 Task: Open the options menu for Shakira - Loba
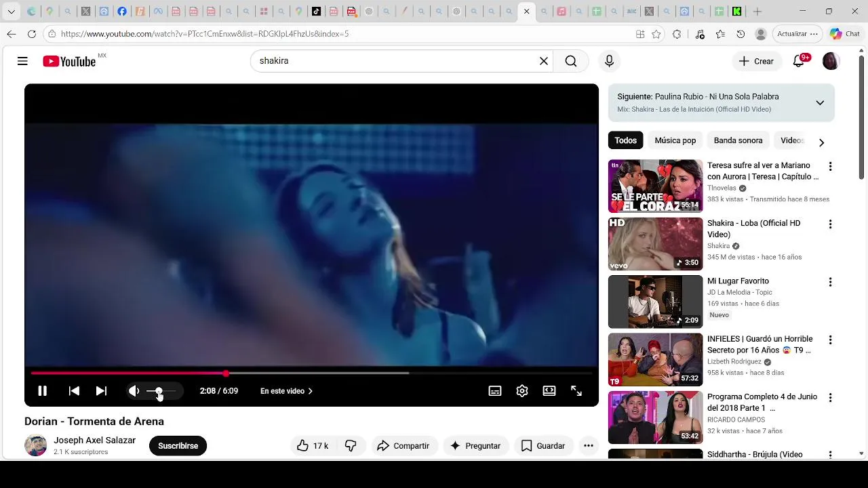(830, 224)
